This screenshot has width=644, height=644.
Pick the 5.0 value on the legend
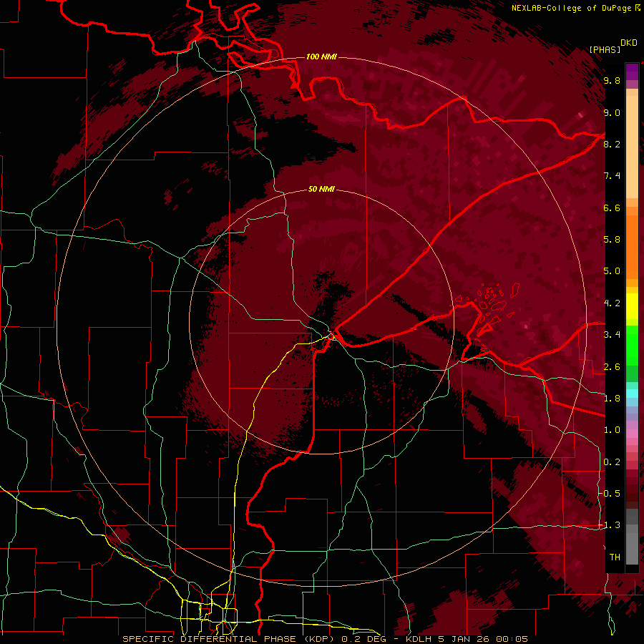click(612, 271)
